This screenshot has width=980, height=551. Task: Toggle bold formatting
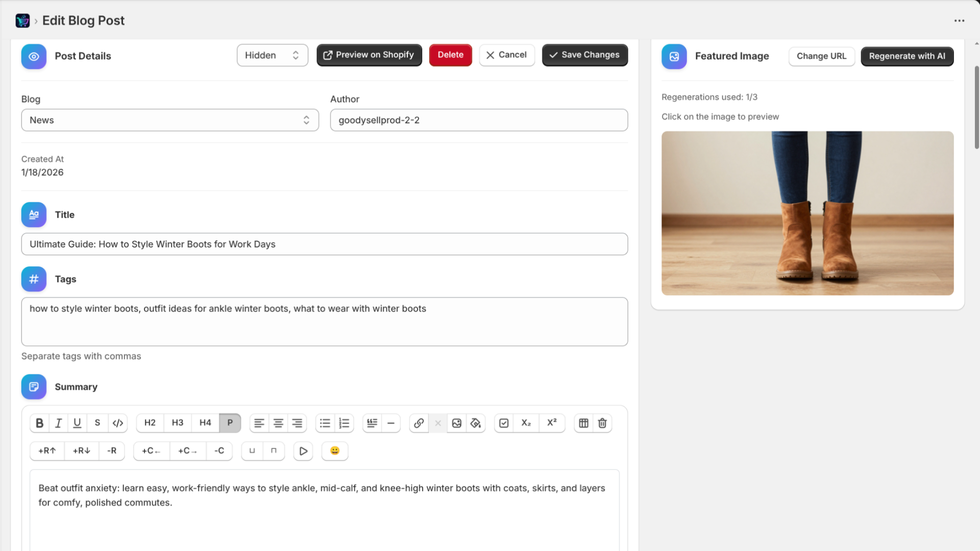coord(39,423)
